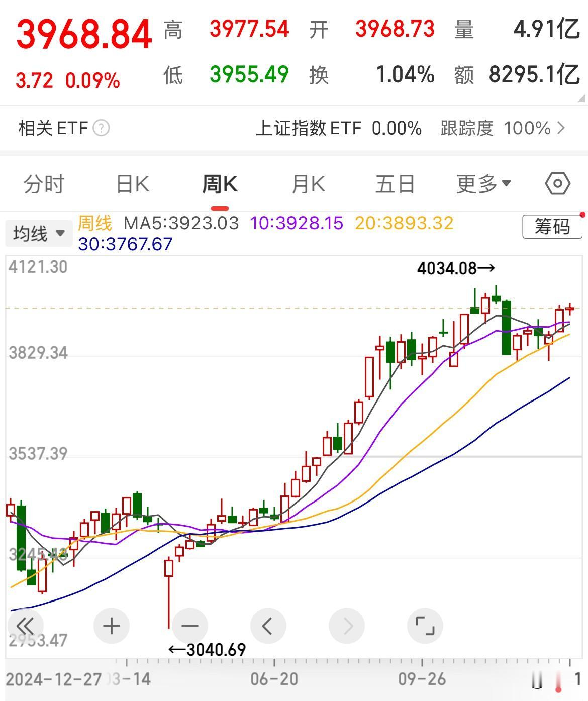Enter fullscreen chart mode

pyautogui.click(x=425, y=626)
